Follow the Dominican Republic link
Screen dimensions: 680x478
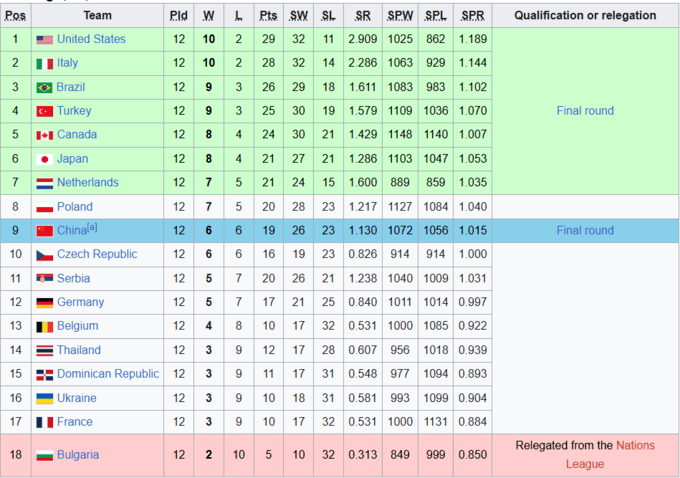tap(108, 373)
